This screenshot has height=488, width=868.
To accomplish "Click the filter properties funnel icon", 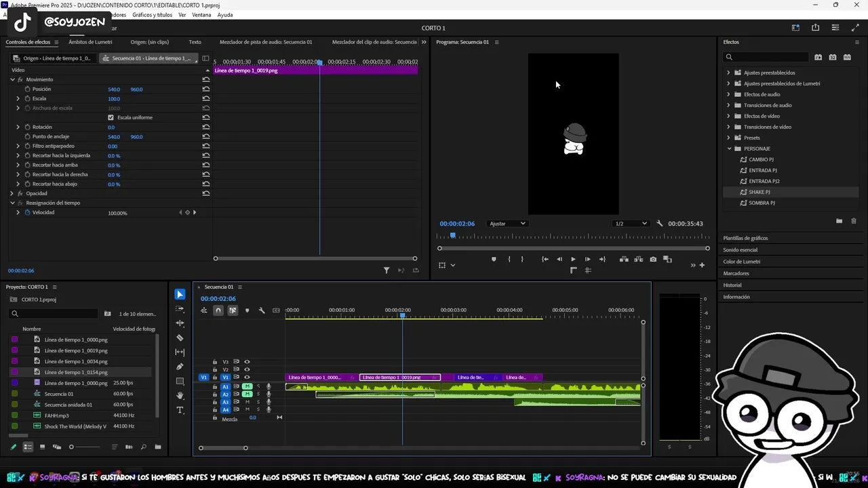I will [387, 270].
